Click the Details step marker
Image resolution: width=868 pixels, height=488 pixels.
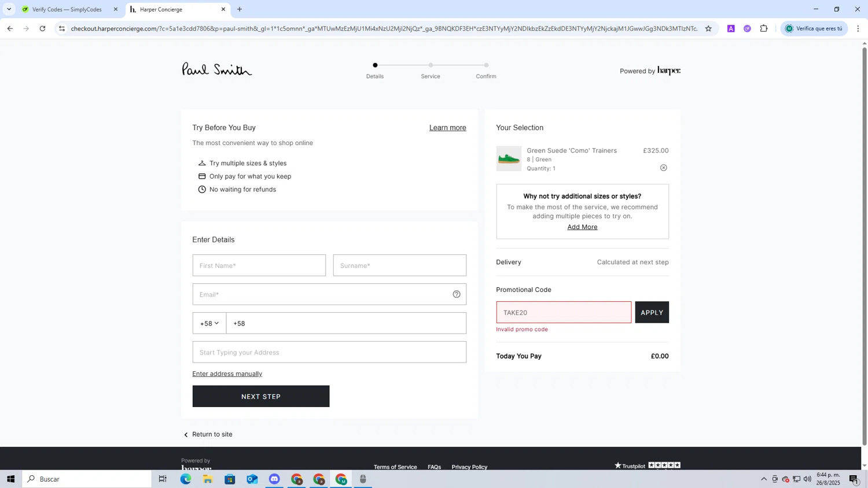pos(375,65)
